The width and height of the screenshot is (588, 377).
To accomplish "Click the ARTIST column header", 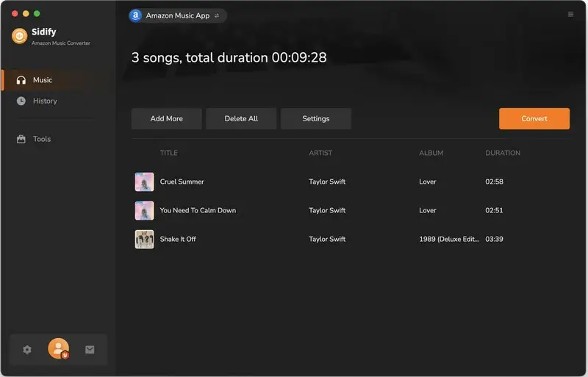I will click(320, 153).
